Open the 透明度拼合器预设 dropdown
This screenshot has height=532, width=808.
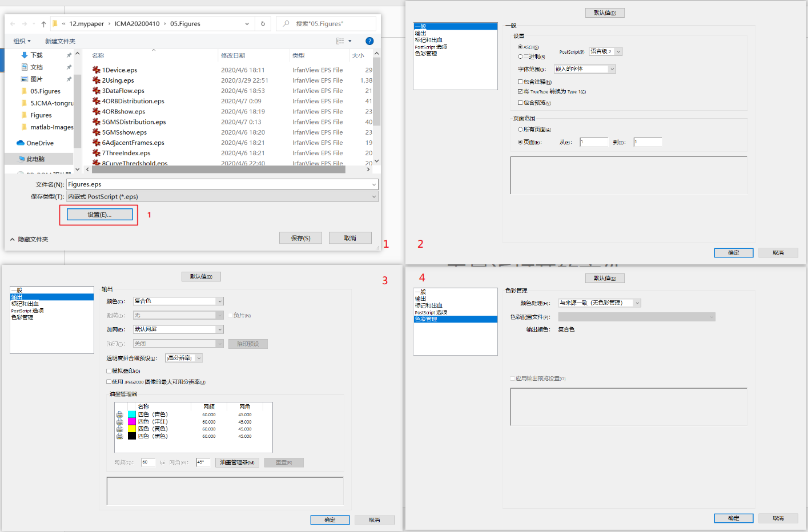click(184, 358)
